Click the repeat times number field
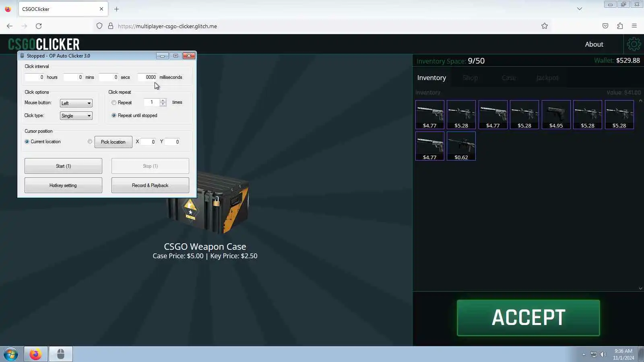The width and height of the screenshot is (644, 362). click(152, 103)
